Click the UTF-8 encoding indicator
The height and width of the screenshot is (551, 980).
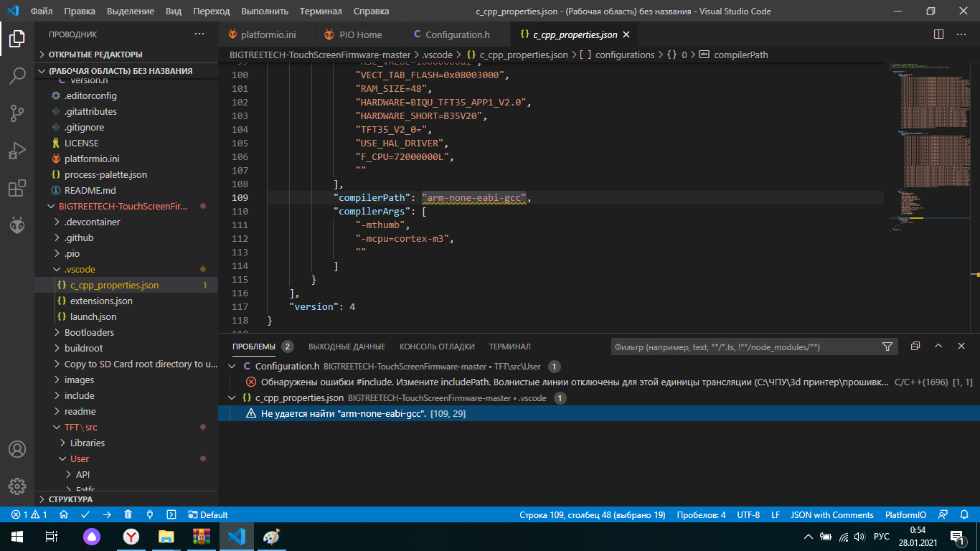click(x=748, y=514)
